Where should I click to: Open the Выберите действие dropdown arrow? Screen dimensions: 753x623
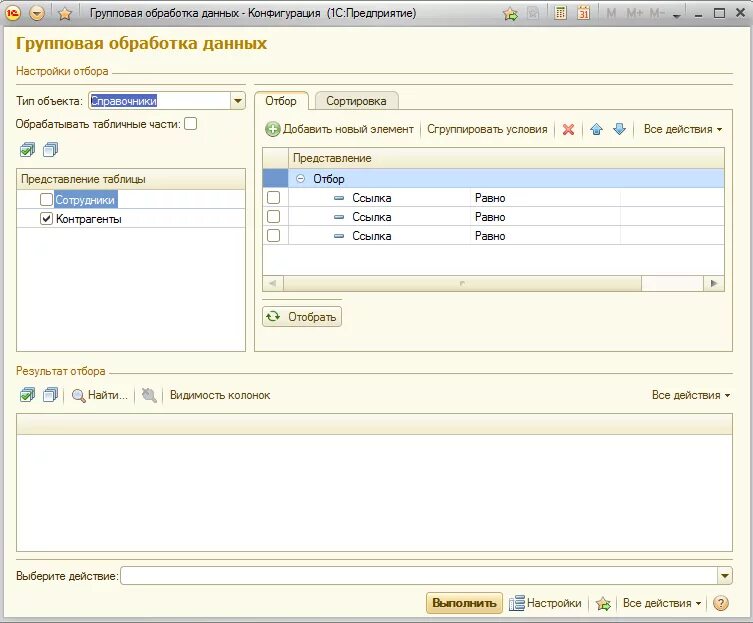pyautogui.click(x=725, y=575)
